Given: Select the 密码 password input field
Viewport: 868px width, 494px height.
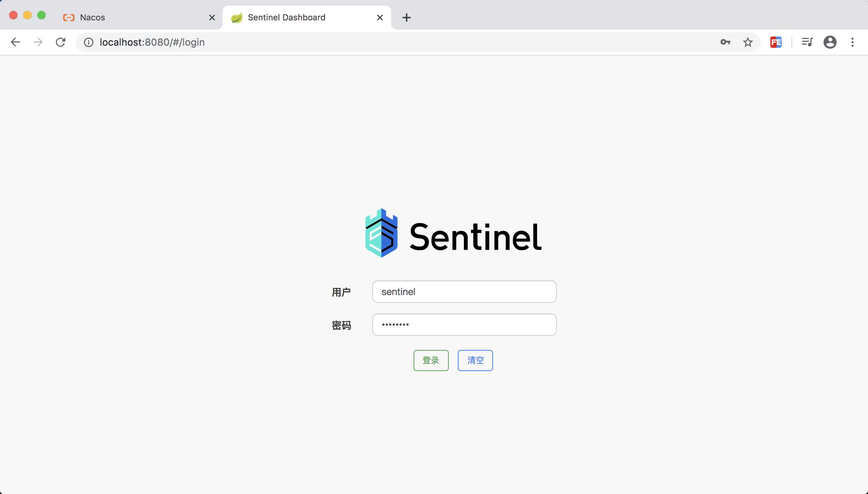Looking at the screenshot, I should (x=465, y=325).
